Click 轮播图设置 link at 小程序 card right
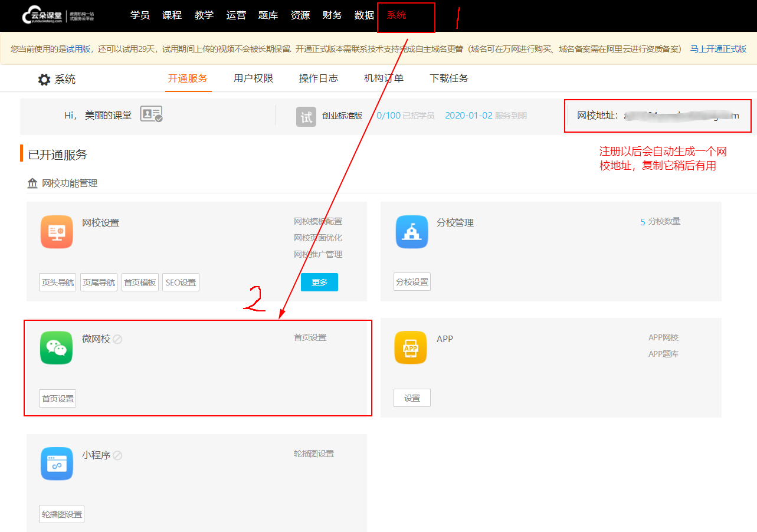Viewport: 757px width, 532px height. pos(314,454)
